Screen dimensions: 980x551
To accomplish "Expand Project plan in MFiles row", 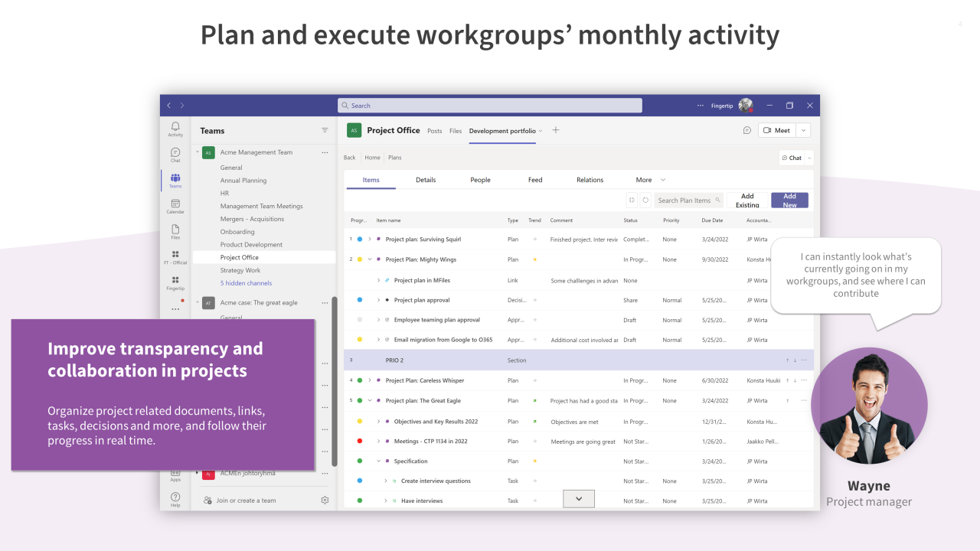I will tap(378, 280).
